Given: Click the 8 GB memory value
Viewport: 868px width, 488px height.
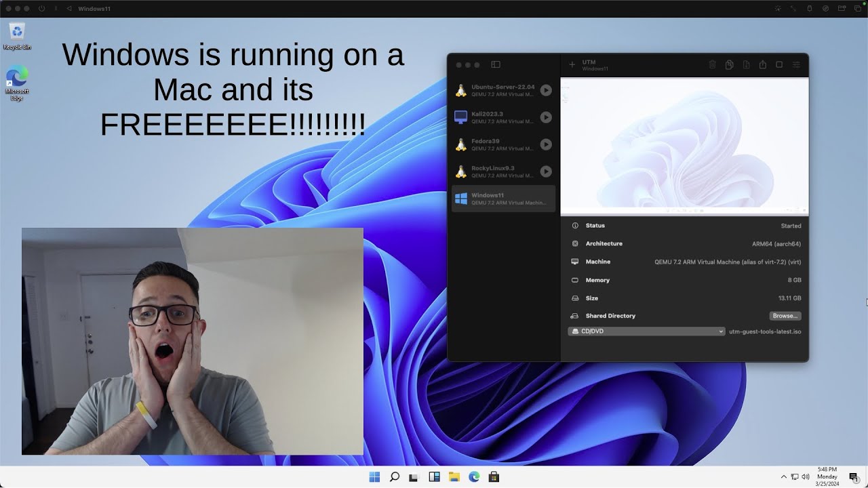Looking at the screenshot, I should (794, 280).
